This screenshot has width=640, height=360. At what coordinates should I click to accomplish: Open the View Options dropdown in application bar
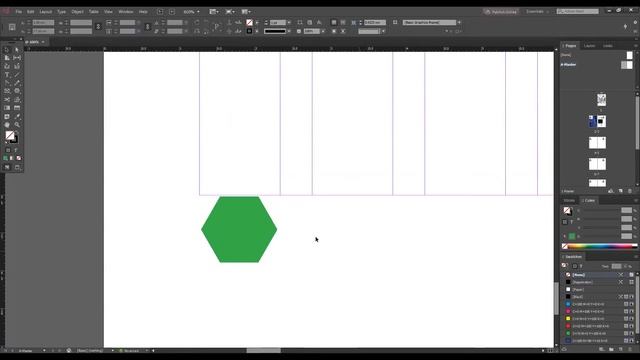[214, 12]
